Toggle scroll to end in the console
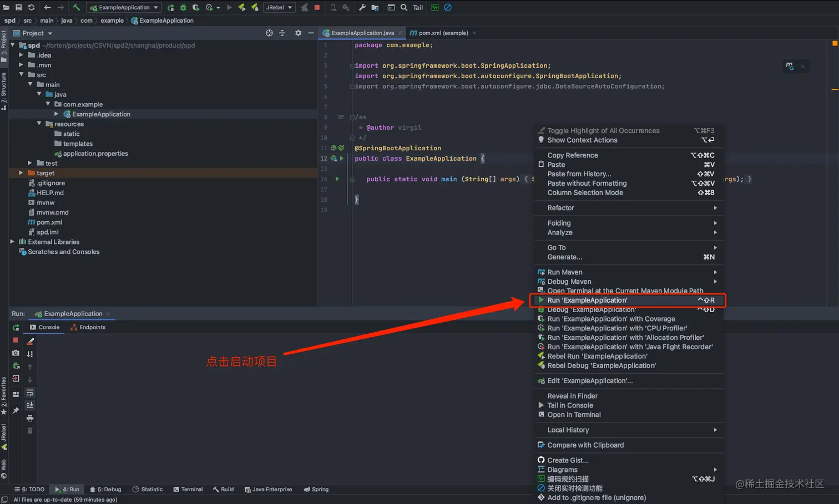The width and height of the screenshot is (839, 504). 30,405
